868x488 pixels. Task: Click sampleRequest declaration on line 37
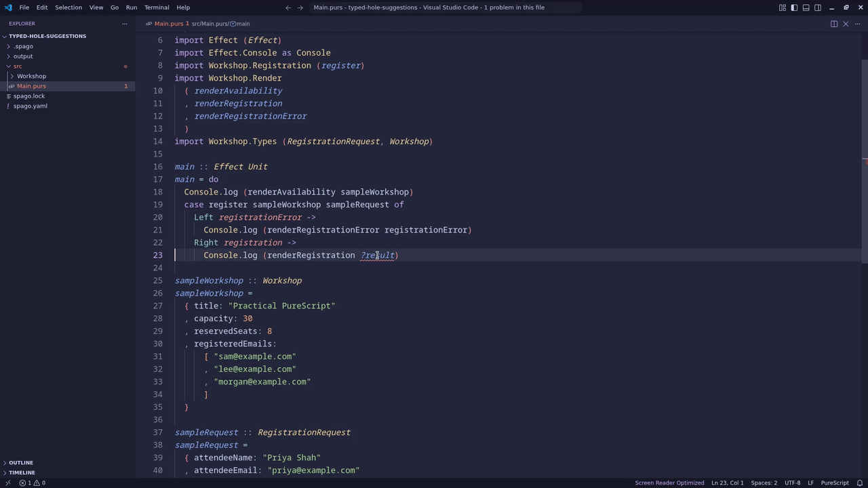tap(207, 432)
